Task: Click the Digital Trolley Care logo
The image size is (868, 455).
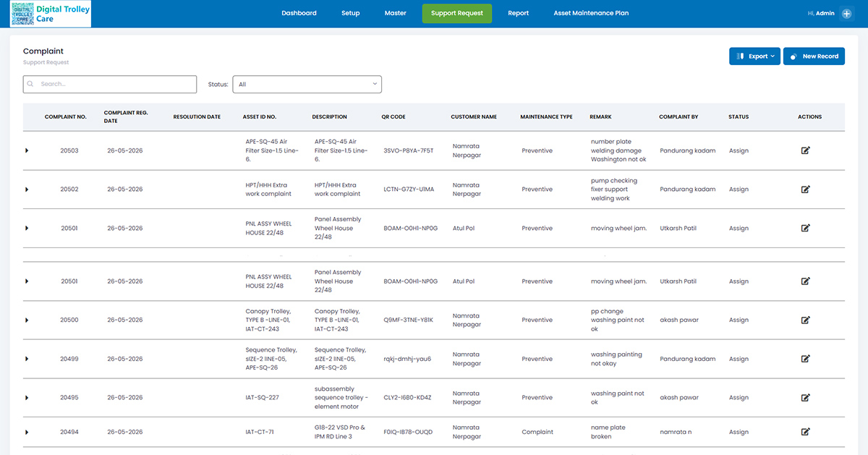Action: [51, 14]
